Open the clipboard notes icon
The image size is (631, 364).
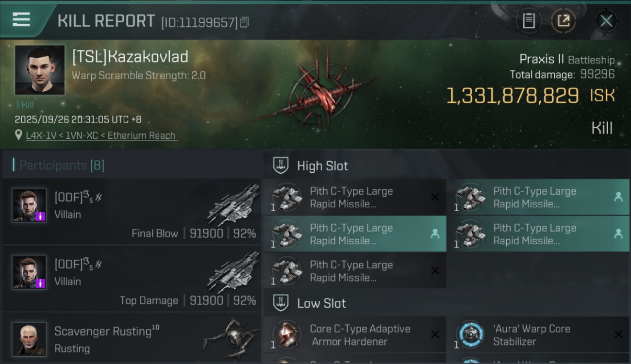pos(529,21)
